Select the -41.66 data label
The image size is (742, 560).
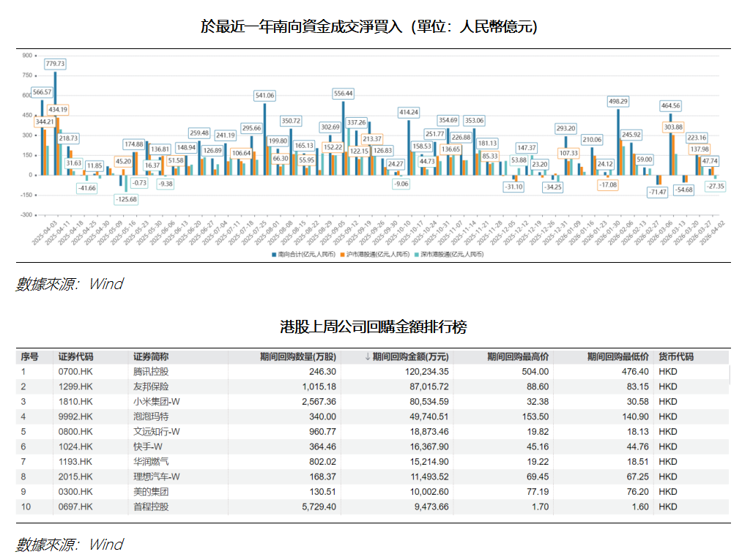point(87,188)
